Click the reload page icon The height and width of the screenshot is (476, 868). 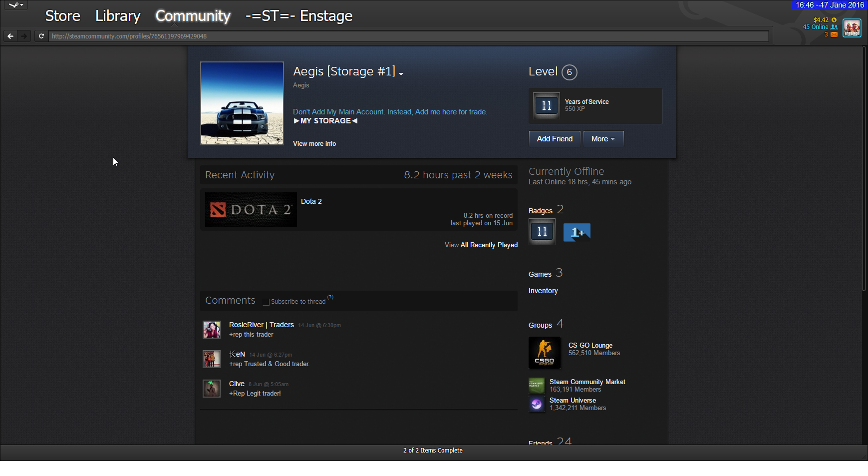click(41, 36)
